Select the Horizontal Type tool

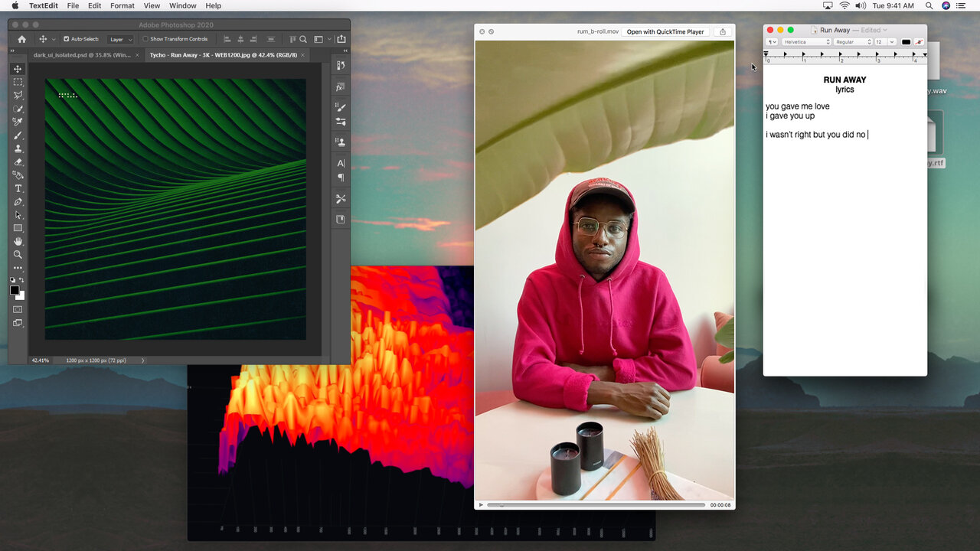(x=18, y=188)
